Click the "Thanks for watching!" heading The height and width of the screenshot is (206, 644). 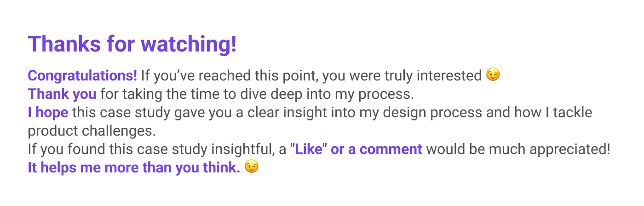pyautogui.click(x=132, y=45)
